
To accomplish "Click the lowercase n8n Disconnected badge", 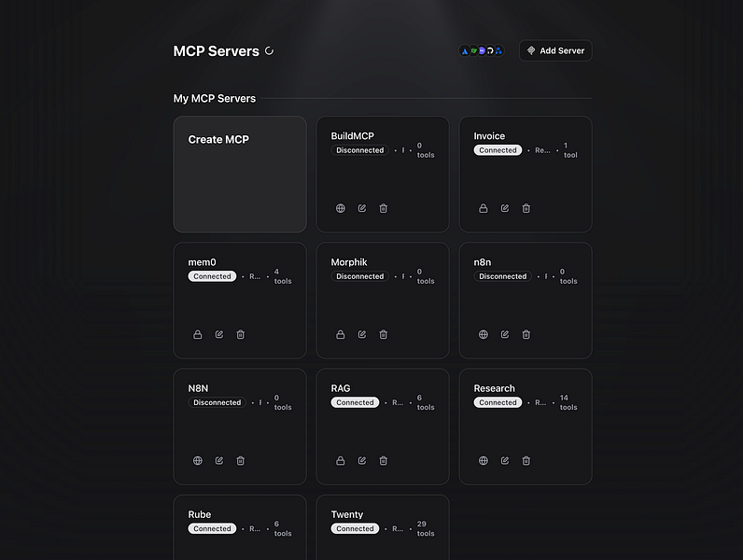I will [503, 276].
